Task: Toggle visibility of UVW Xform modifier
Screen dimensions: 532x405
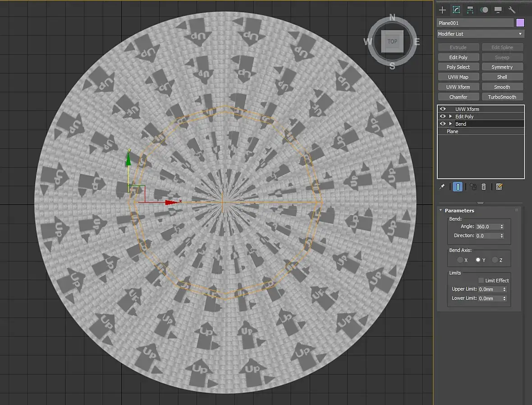Action: click(443, 109)
